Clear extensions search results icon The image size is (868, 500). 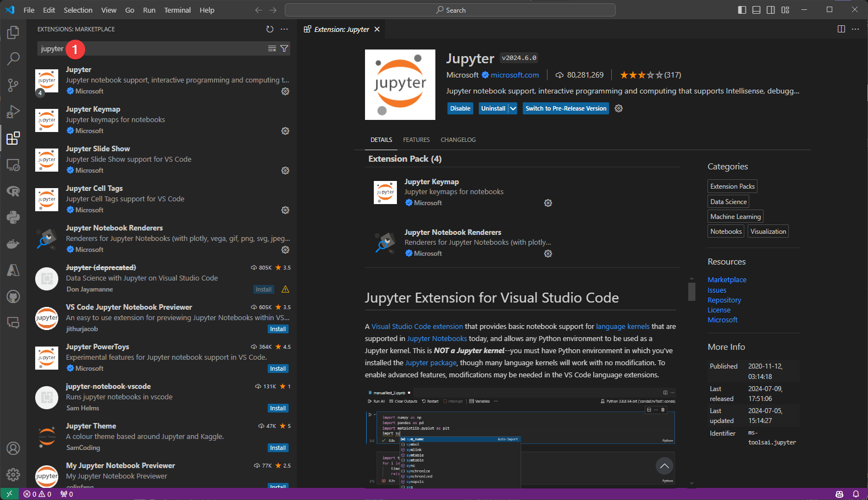(272, 49)
